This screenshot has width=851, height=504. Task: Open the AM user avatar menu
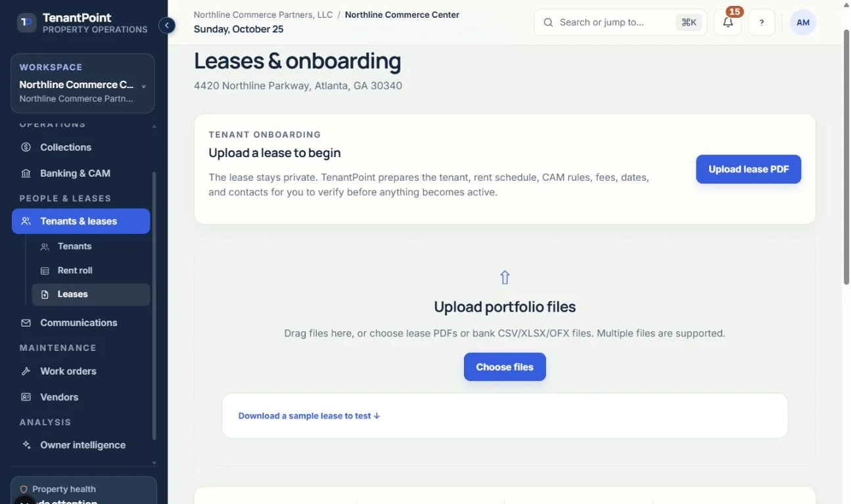tap(803, 22)
